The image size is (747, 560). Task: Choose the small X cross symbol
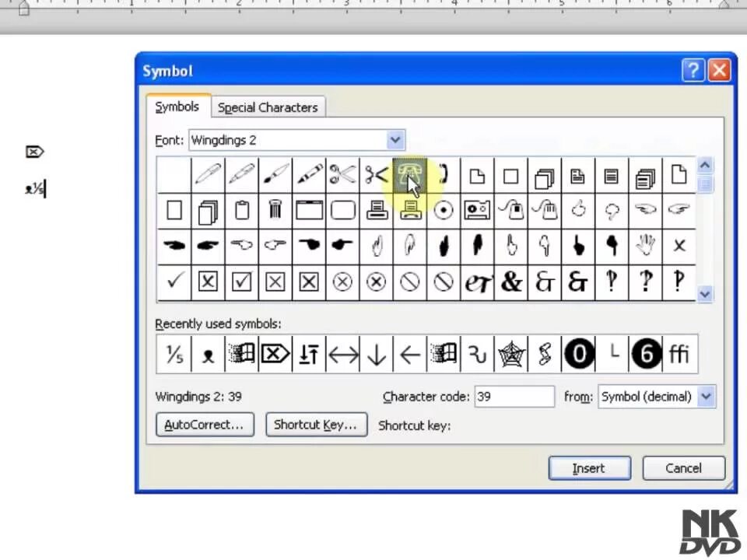tap(679, 246)
